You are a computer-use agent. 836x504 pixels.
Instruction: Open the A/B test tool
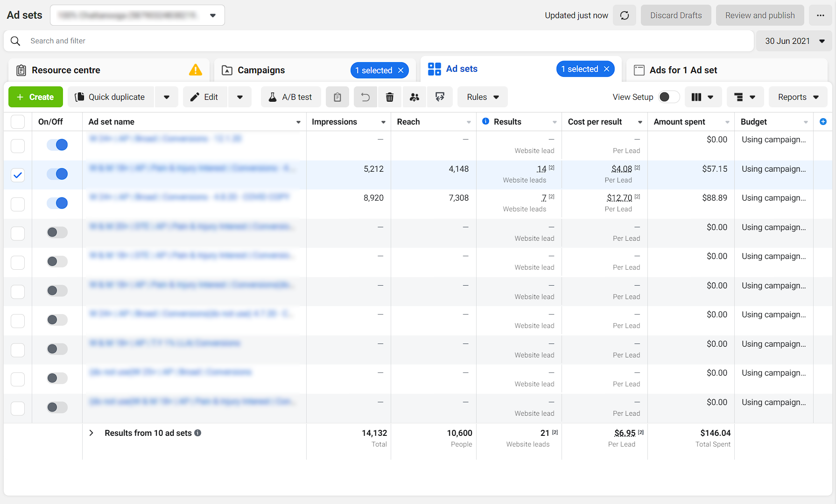point(291,97)
